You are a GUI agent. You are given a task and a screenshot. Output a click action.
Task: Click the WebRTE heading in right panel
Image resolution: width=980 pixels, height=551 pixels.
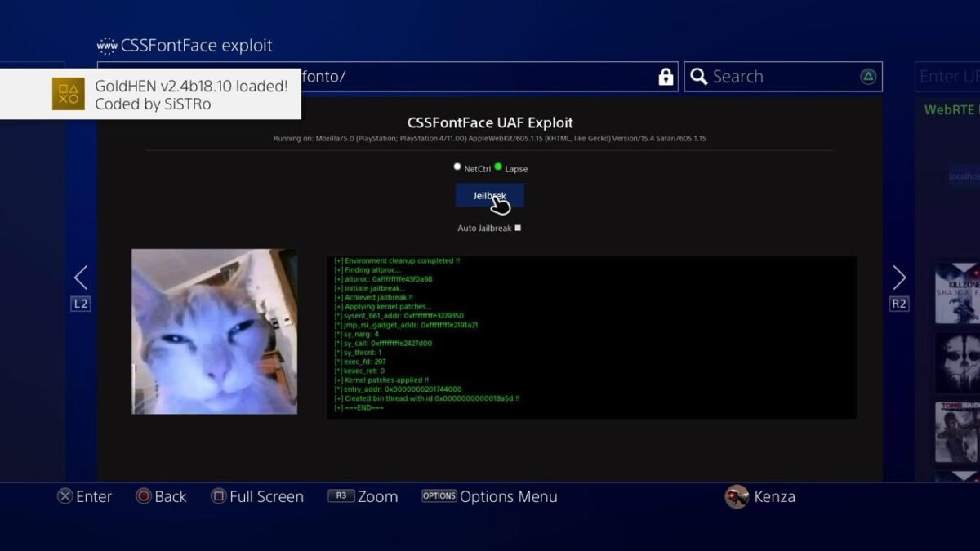[951, 109]
